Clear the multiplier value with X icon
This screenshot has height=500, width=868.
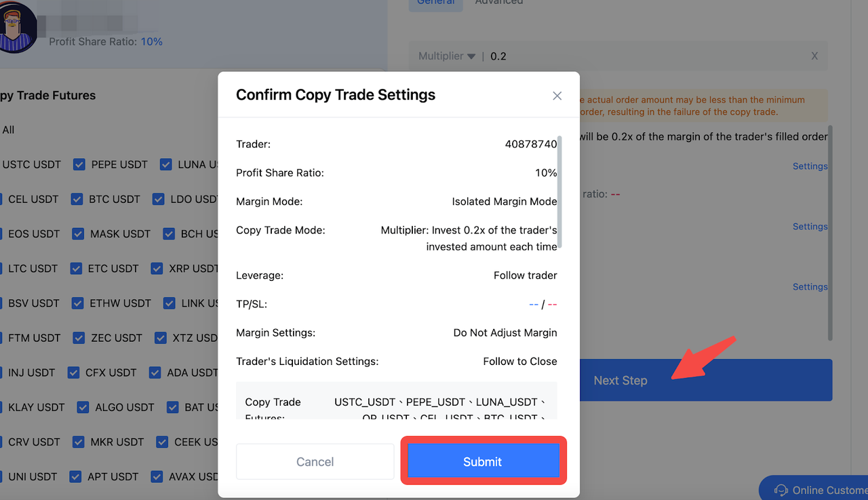pyautogui.click(x=814, y=56)
